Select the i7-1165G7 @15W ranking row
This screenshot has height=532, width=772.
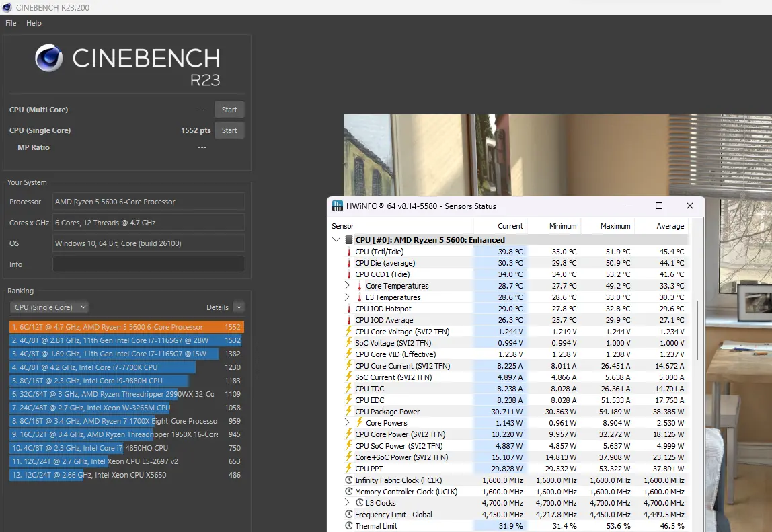coord(126,354)
